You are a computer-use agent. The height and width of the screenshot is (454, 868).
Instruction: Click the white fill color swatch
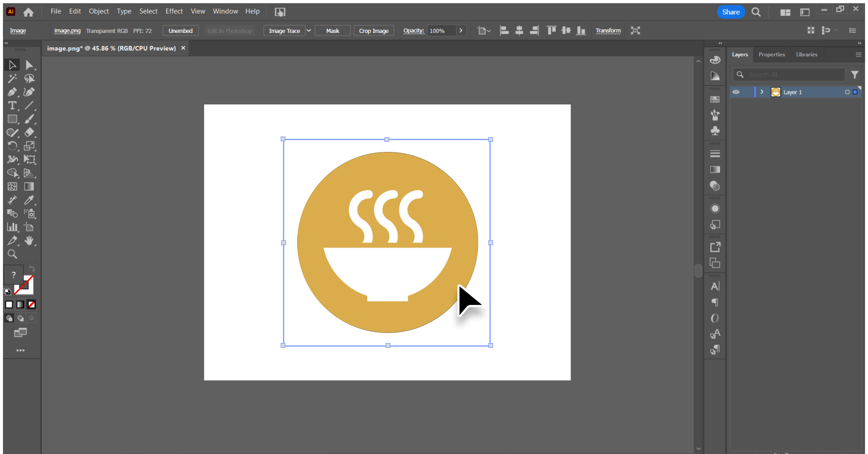pos(9,304)
